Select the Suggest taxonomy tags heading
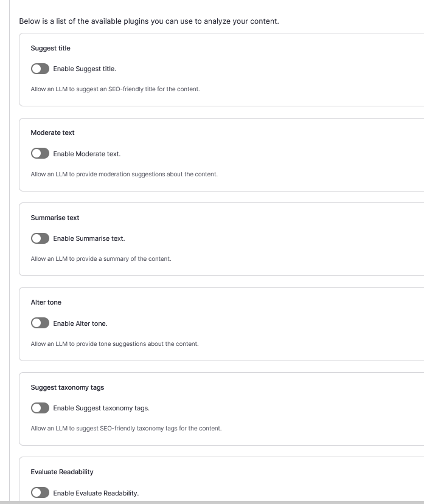The image size is (424, 504). (x=68, y=387)
